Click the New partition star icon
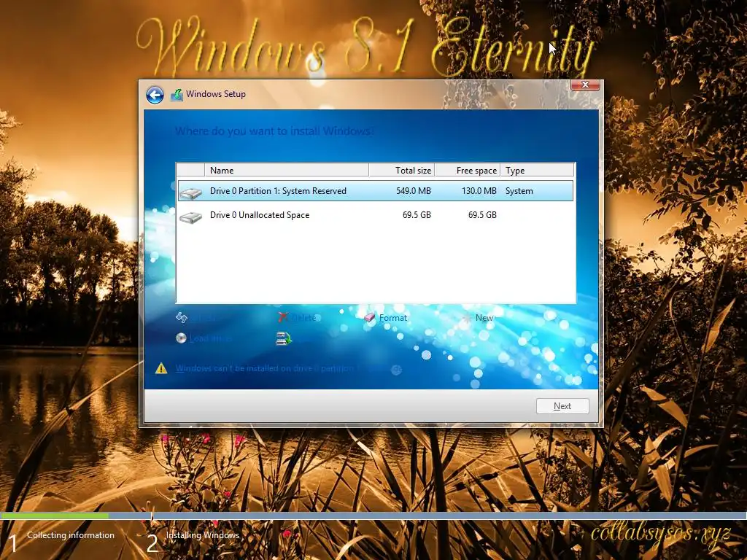 [x=466, y=318]
